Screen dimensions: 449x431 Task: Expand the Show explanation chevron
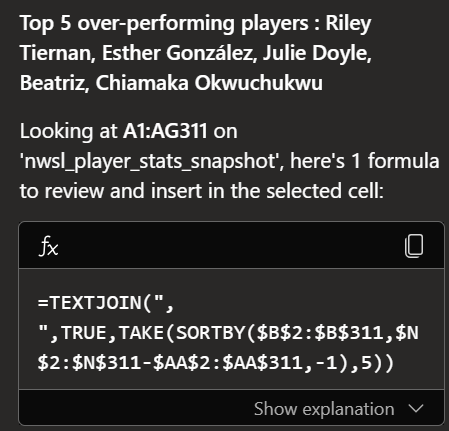[416, 408]
